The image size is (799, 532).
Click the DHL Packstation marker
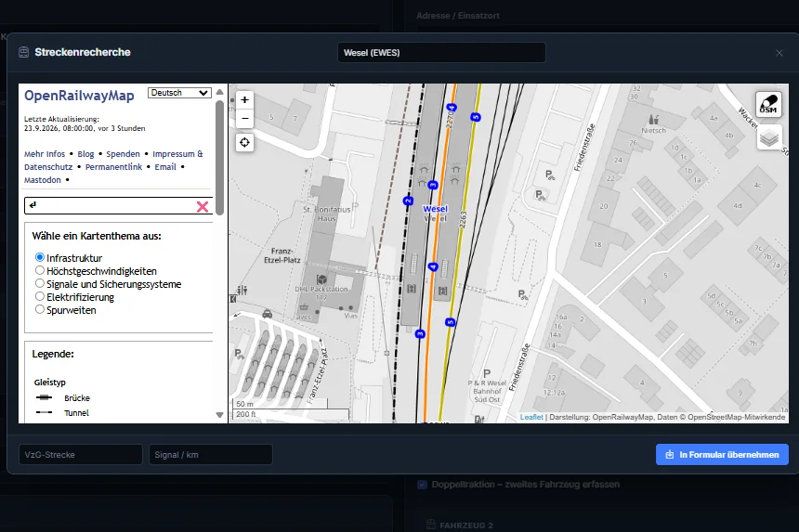click(321, 279)
